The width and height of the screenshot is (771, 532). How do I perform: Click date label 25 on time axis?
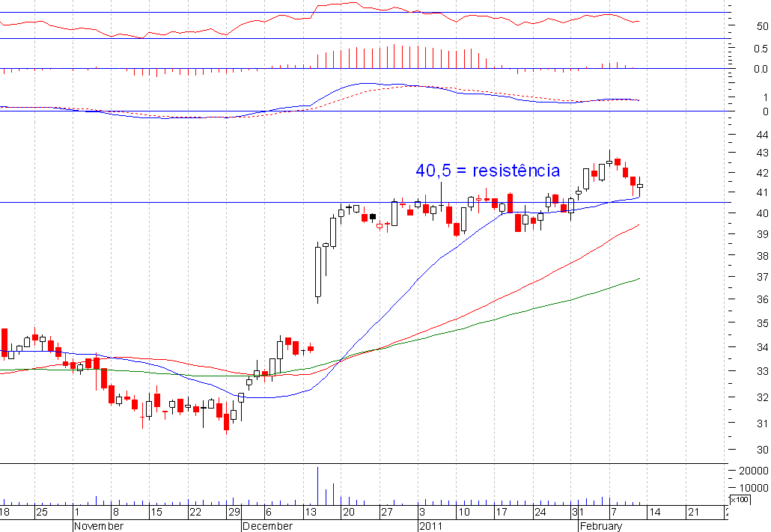tap(42, 512)
